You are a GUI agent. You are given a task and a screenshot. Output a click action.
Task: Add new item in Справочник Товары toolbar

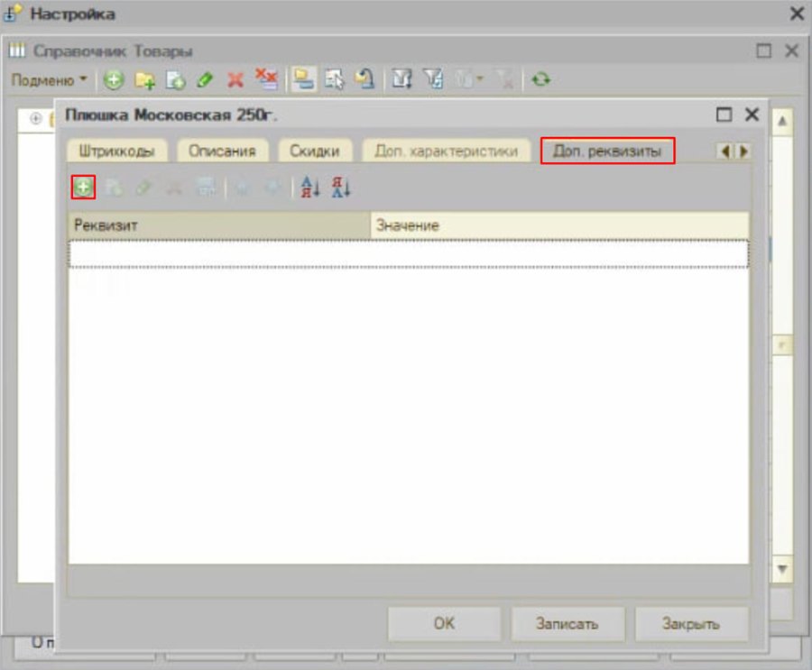(114, 80)
